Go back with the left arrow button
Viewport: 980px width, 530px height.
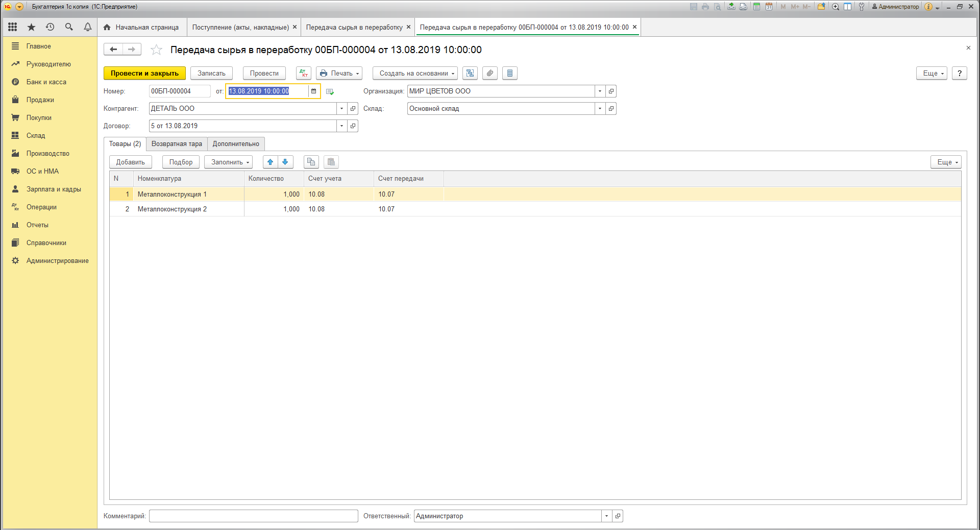click(x=113, y=50)
